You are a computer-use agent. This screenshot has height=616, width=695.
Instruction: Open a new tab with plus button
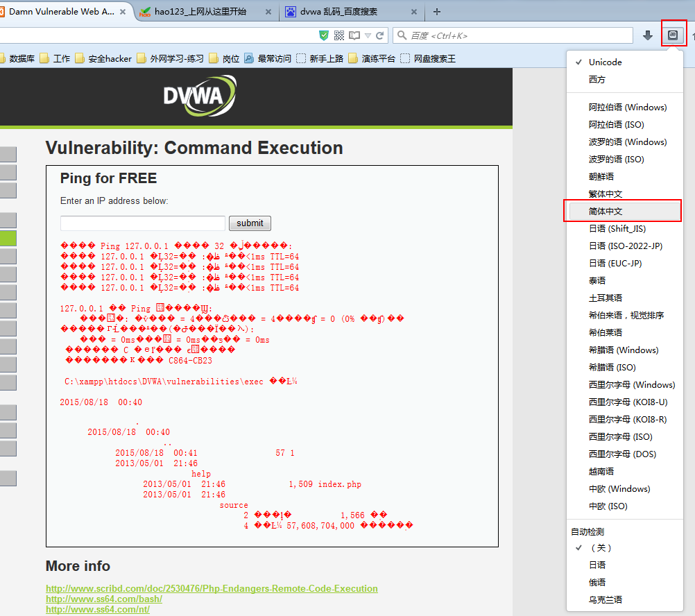click(x=436, y=12)
